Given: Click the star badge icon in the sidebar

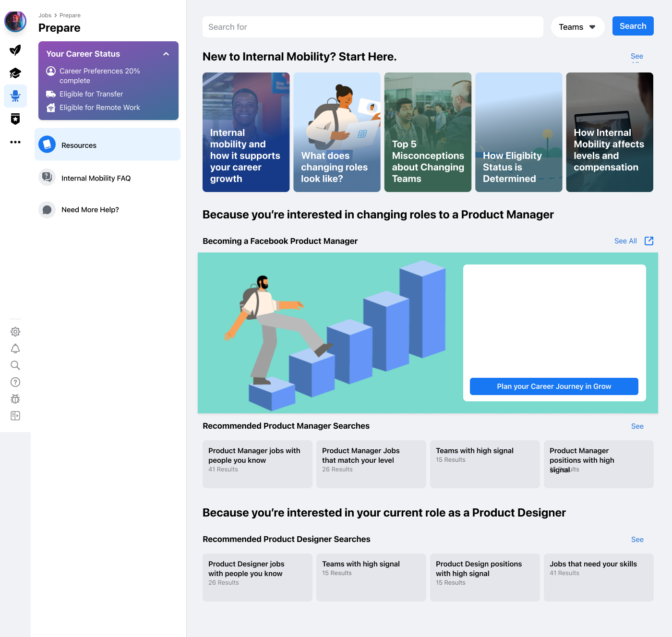Looking at the screenshot, I should [15, 119].
